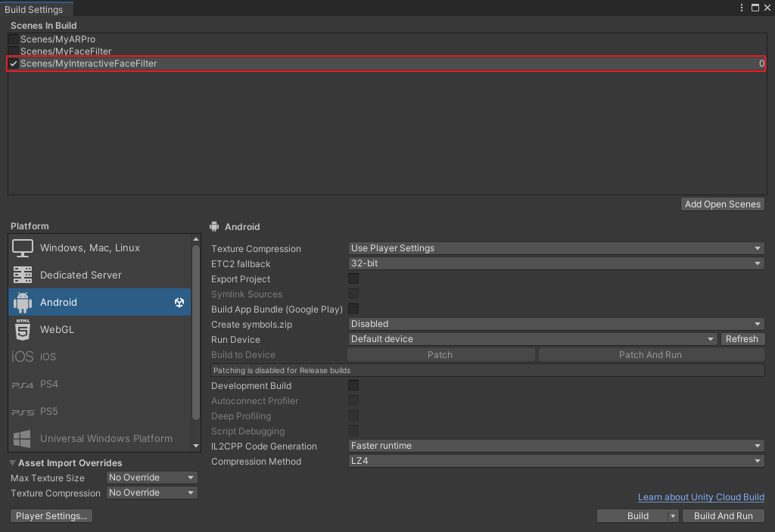
Task: Select the Scenes/MyInteractiveFaceFilter scene name
Action: 89,64
